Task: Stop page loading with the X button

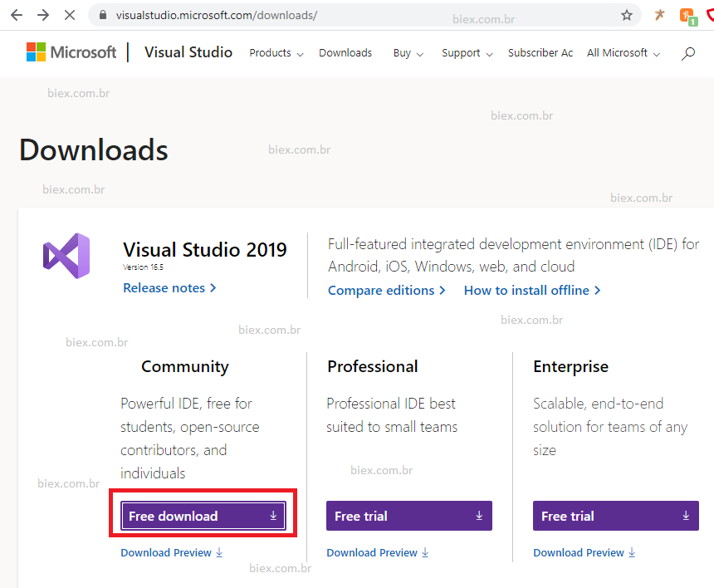Action: (70, 15)
